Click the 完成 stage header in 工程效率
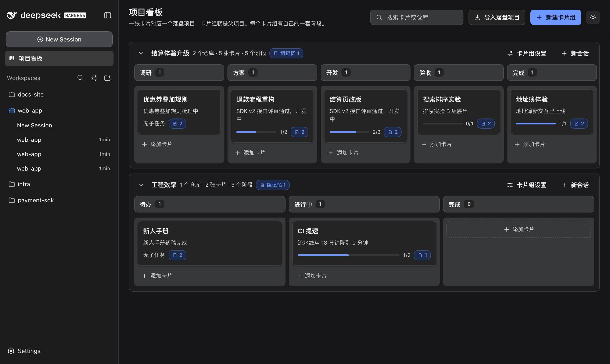 coord(518,204)
